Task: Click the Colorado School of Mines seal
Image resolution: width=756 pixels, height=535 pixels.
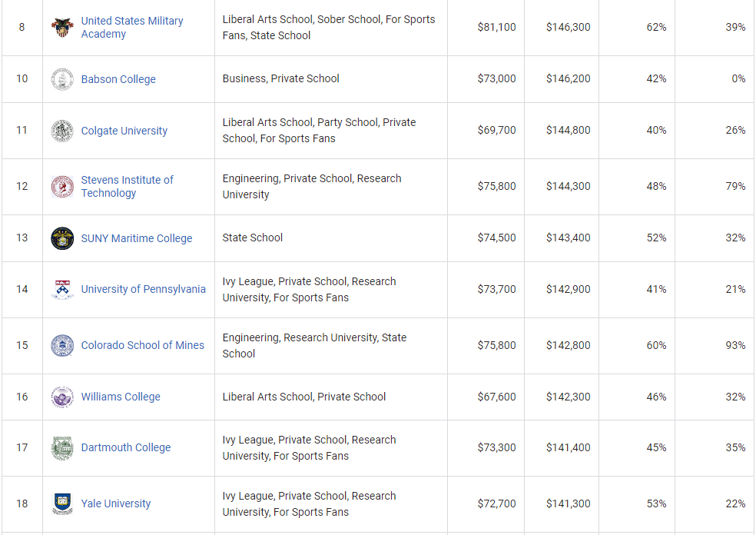Action: [x=61, y=346]
